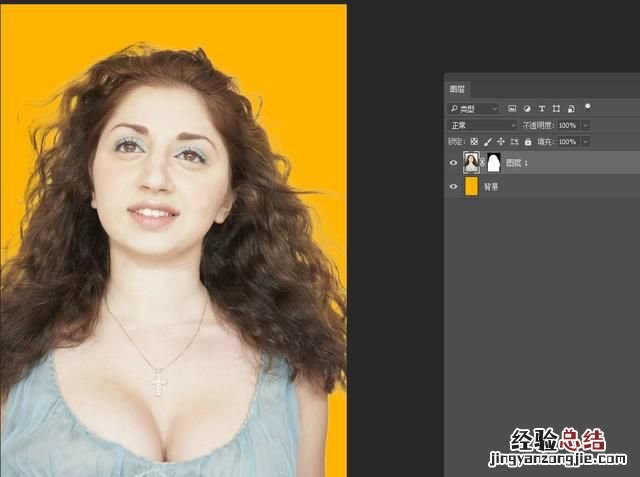Viewport: 640px width, 477px height.
Task: Lock image pixels brush icon
Action: click(x=487, y=142)
